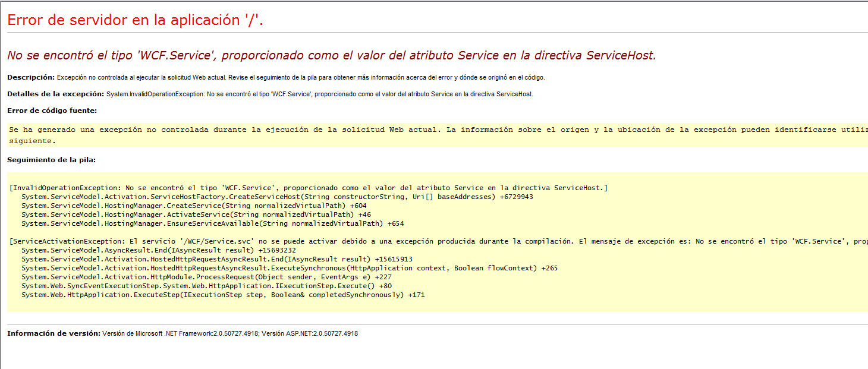Click the word 'siguiente.' in the yellow box

pyautogui.click(x=32, y=141)
